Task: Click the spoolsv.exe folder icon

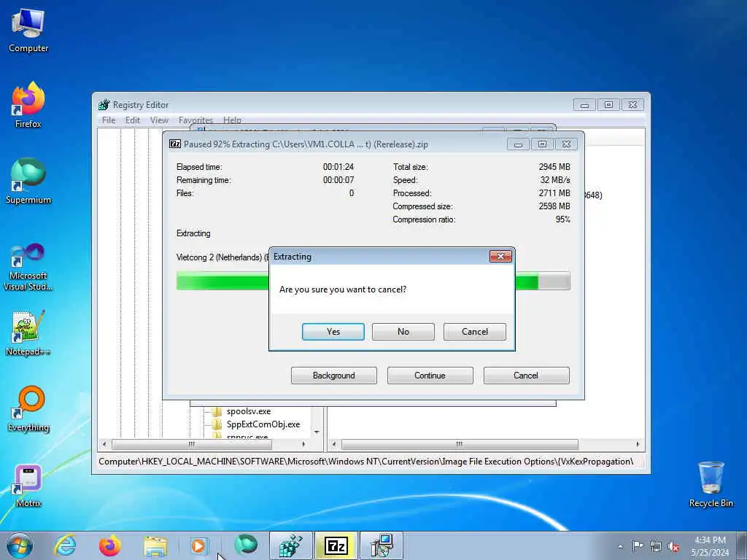Action: click(217, 411)
